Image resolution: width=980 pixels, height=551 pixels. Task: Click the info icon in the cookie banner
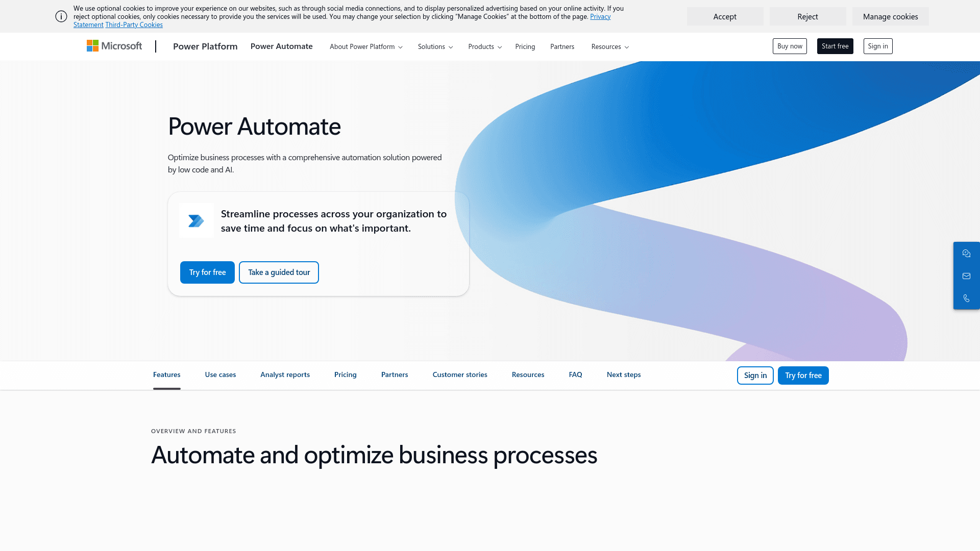click(x=61, y=16)
